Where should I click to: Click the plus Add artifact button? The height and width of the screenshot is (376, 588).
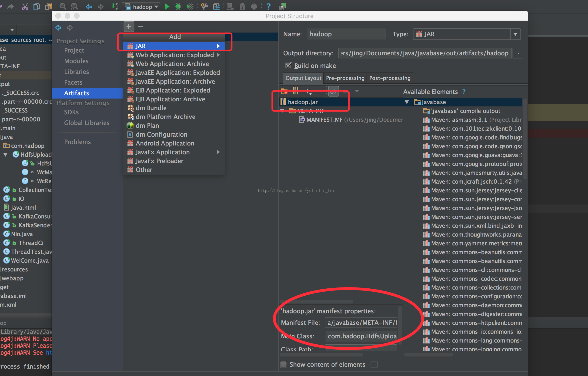tap(129, 26)
